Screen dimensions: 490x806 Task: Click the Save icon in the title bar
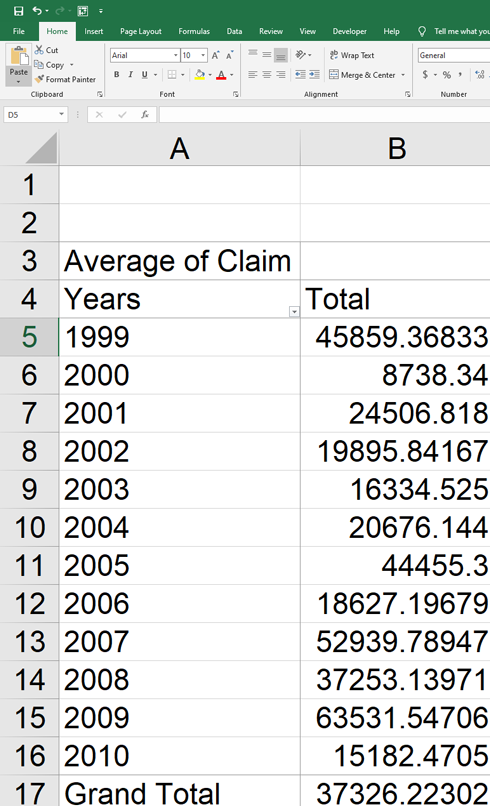point(19,11)
